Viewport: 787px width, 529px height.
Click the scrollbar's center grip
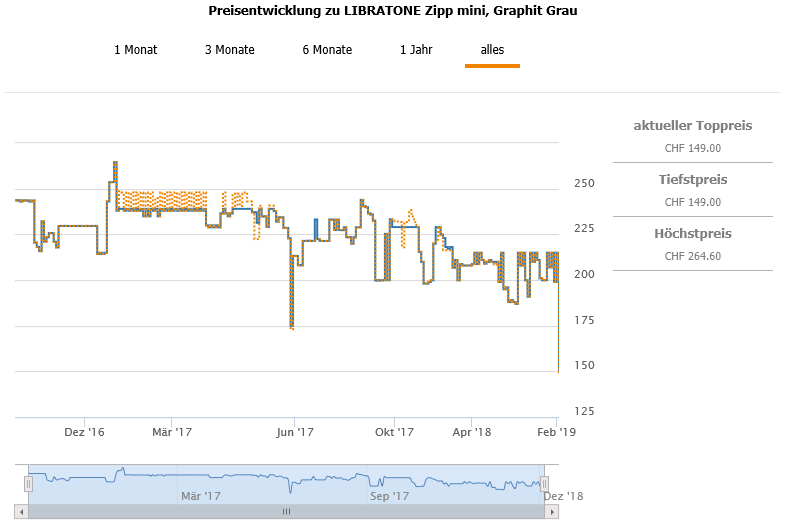[287, 511]
